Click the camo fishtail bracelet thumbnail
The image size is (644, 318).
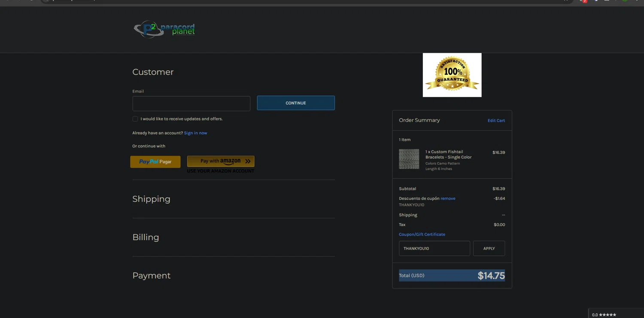(x=409, y=159)
